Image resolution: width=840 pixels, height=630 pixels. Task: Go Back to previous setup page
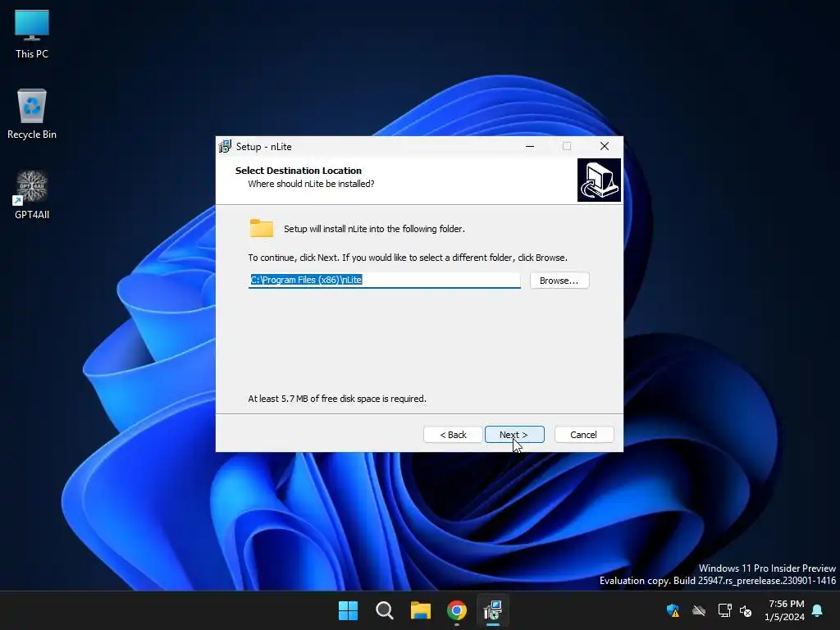click(x=453, y=435)
